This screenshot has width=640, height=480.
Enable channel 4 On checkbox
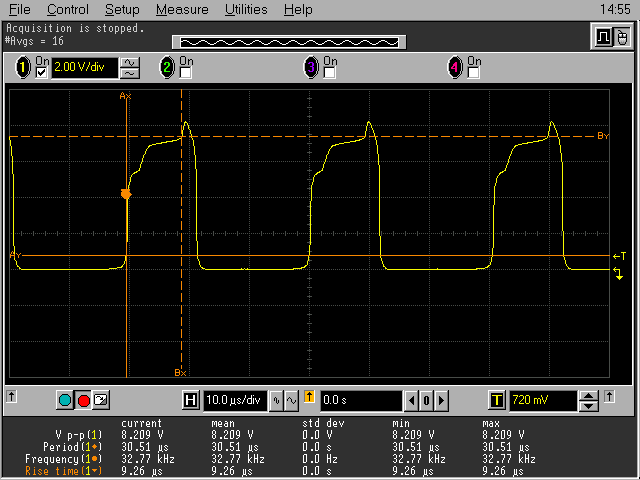[x=473, y=73]
